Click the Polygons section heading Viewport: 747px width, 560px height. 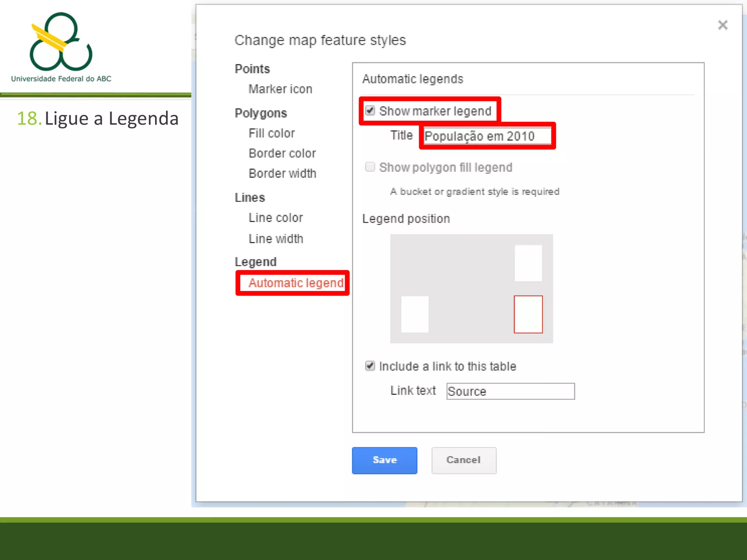pos(261,113)
